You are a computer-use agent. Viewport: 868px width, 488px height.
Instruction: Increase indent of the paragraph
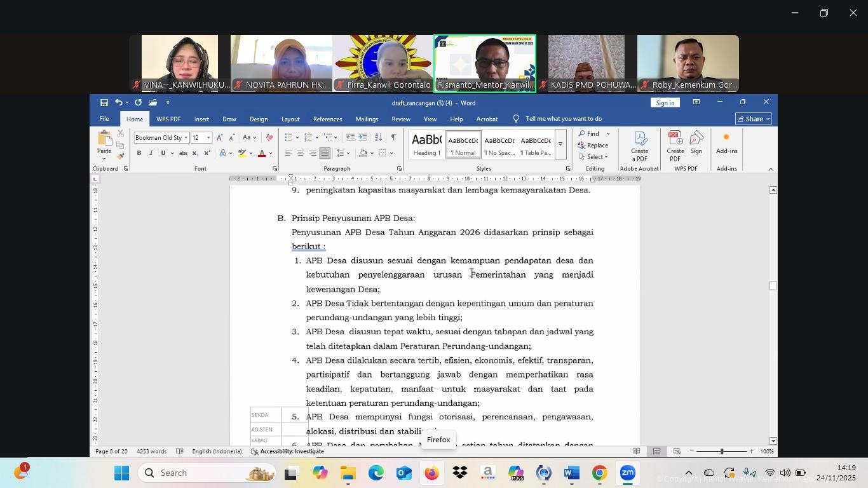(362, 137)
